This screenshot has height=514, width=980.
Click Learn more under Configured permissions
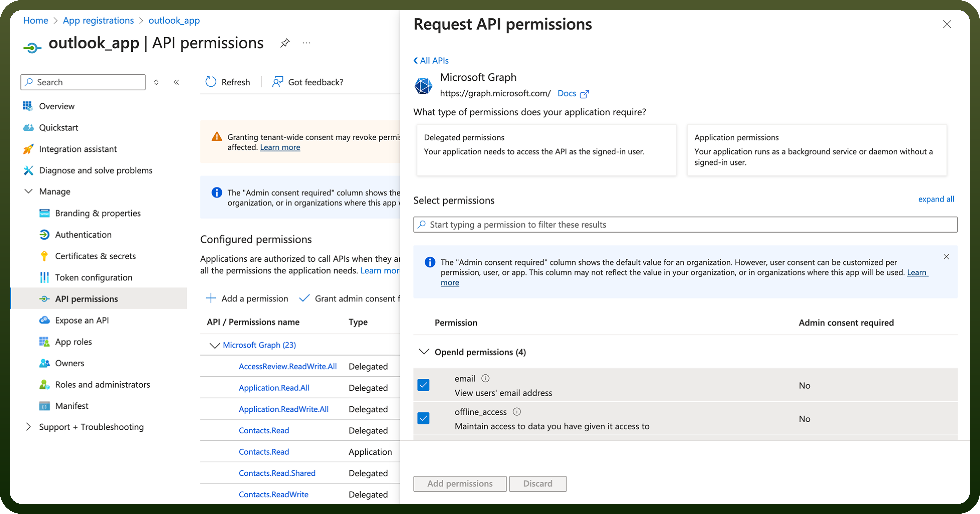[x=380, y=270]
